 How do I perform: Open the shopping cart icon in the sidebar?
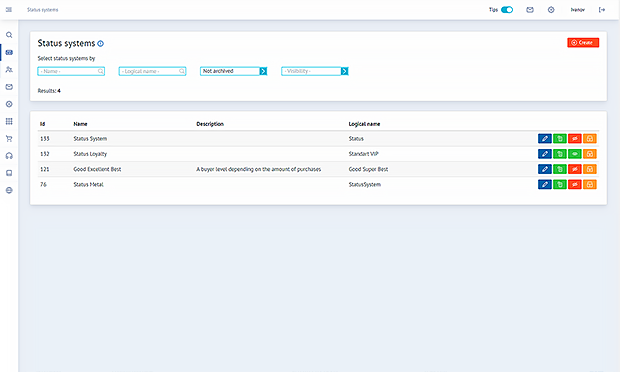[9, 139]
